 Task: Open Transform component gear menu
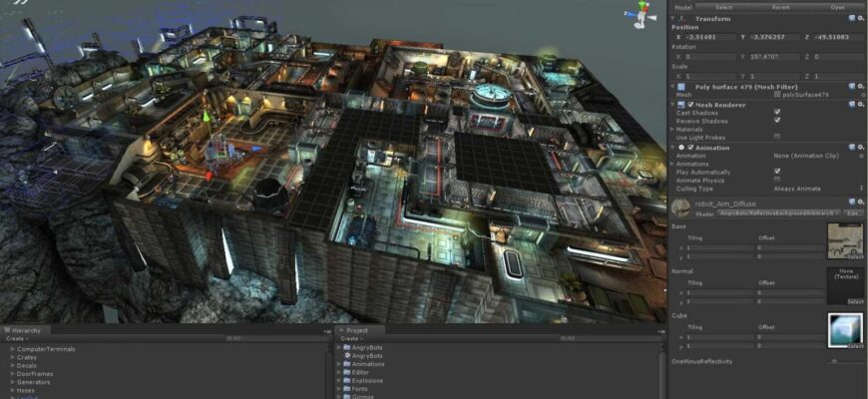[860, 18]
